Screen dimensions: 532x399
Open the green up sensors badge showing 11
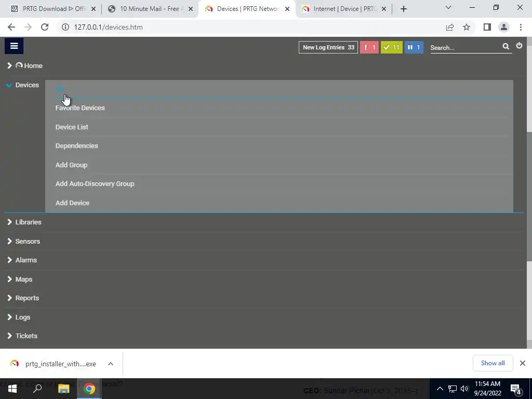click(392, 47)
